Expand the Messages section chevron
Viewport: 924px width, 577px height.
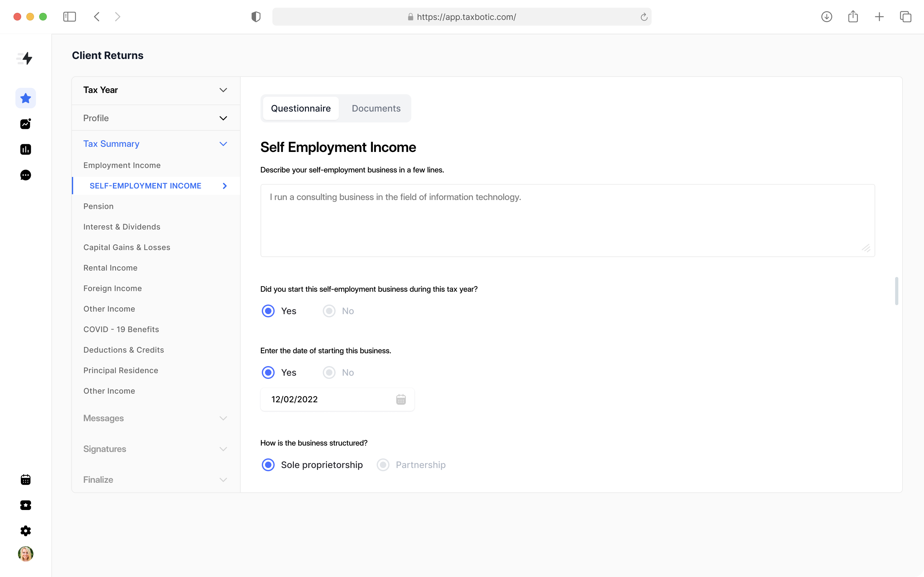[x=223, y=418]
